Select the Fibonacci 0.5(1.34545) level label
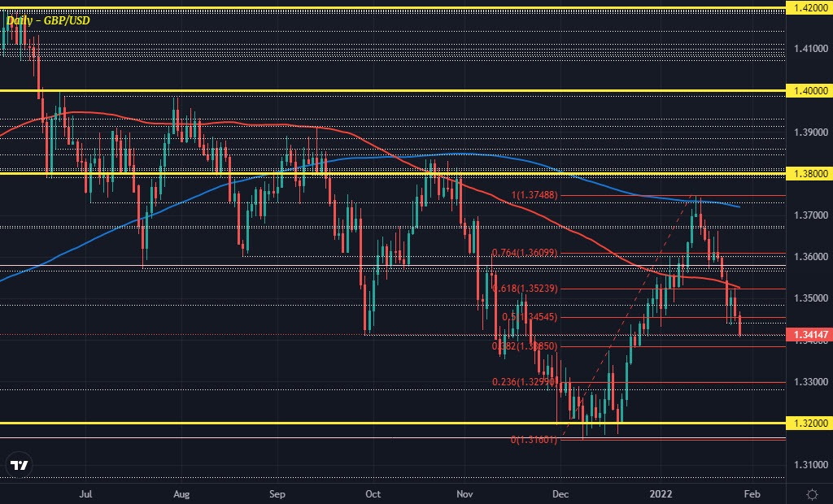The image size is (833, 504). [530, 317]
